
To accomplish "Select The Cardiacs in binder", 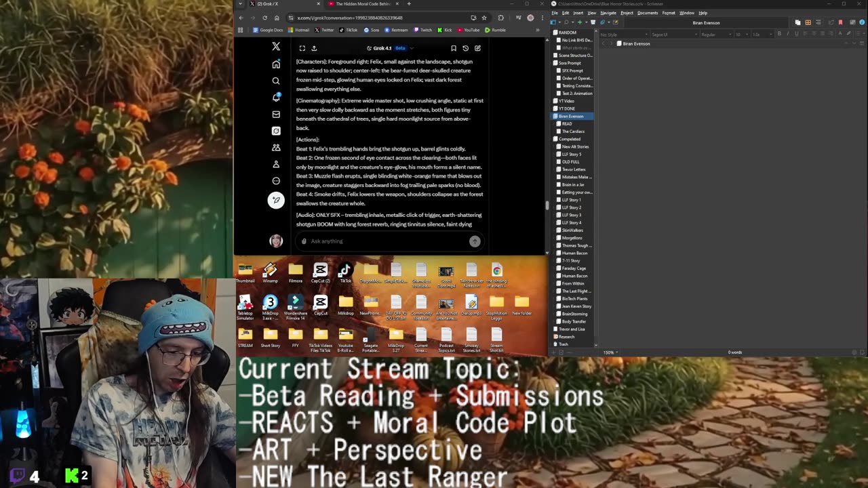I will [573, 131].
